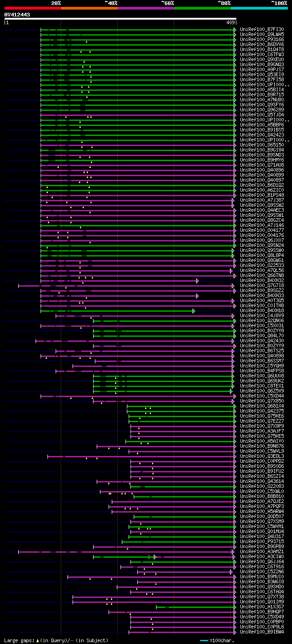
Task: Open hit UniRef100_A3AMZ1
Action: pos(262,551)
